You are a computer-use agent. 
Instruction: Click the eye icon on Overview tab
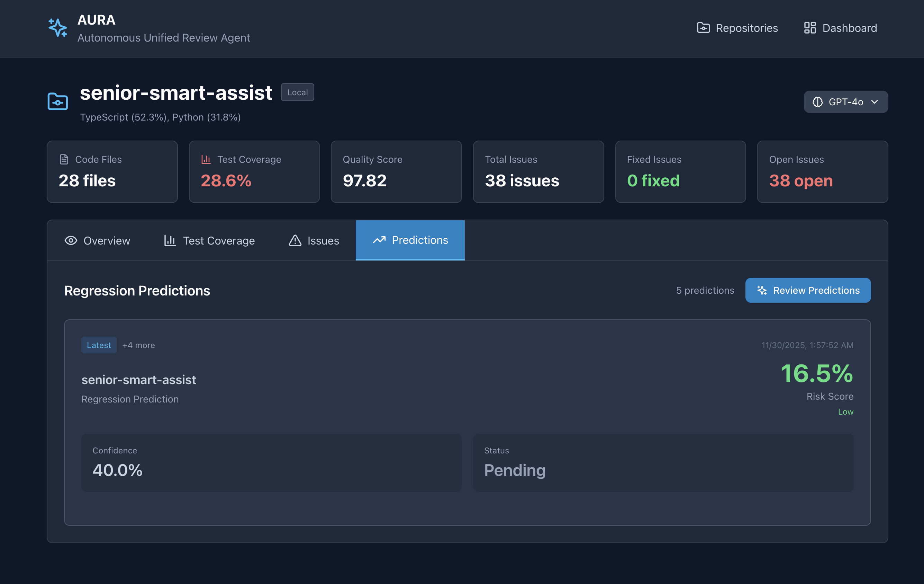point(71,241)
